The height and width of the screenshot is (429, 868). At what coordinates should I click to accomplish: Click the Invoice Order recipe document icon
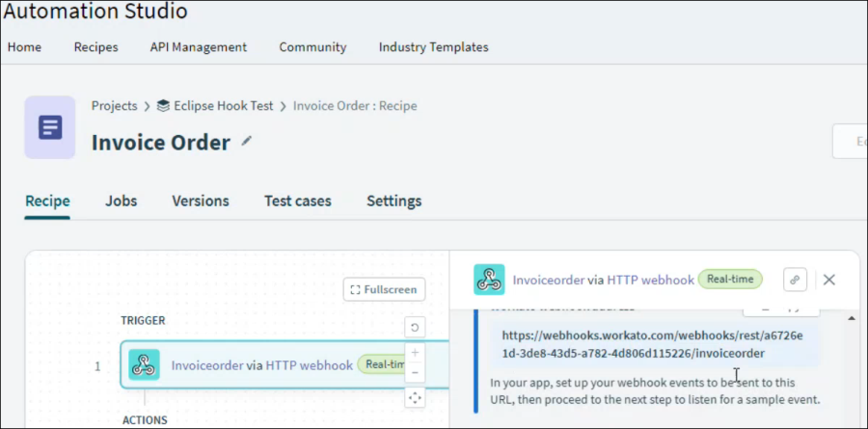[50, 127]
